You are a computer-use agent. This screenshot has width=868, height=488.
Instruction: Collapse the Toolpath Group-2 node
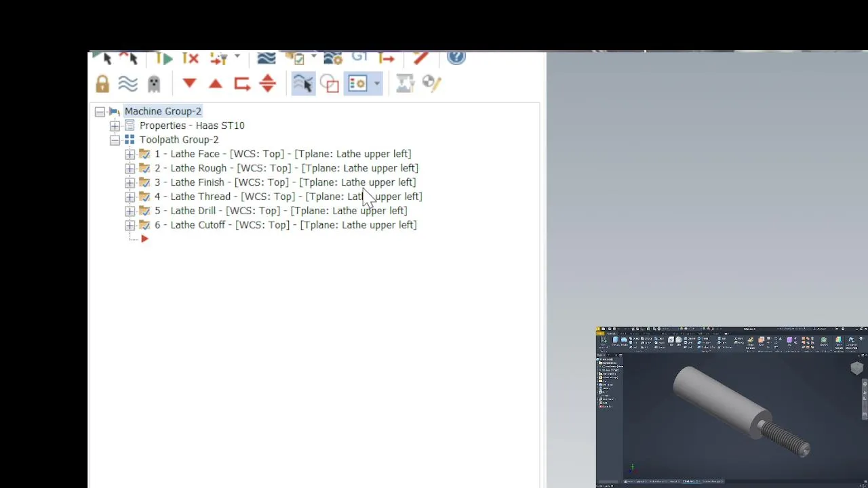coord(115,140)
